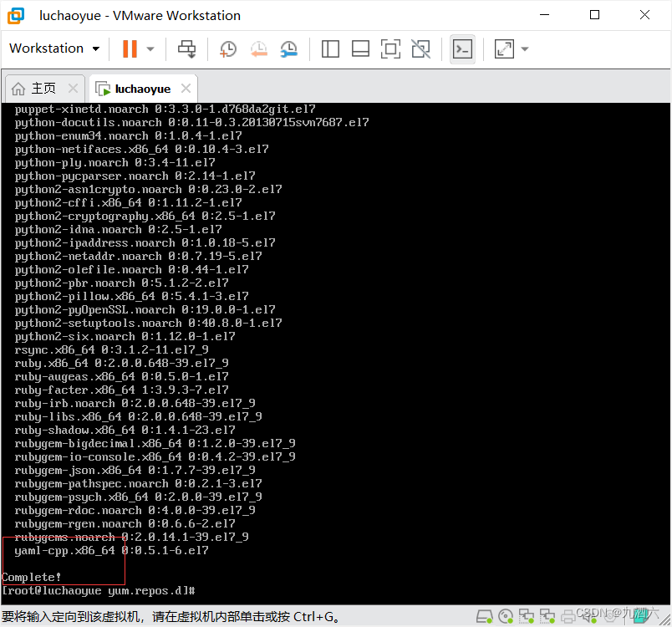Click the 'rubygem-psych.x86_64' line
Image resolution: width=672 pixels, height=627 pixels.
pyautogui.click(x=139, y=497)
